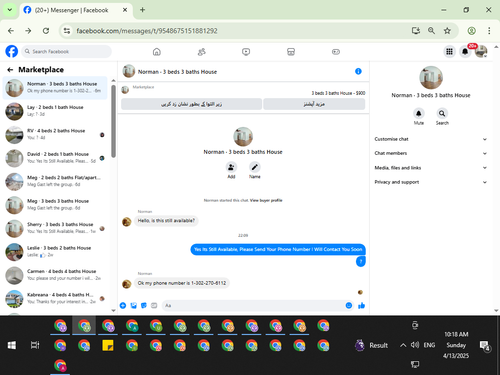The height and width of the screenshot is (375, 500).
Task: Reload the page in Chrome
Action: tap(46, 31)
